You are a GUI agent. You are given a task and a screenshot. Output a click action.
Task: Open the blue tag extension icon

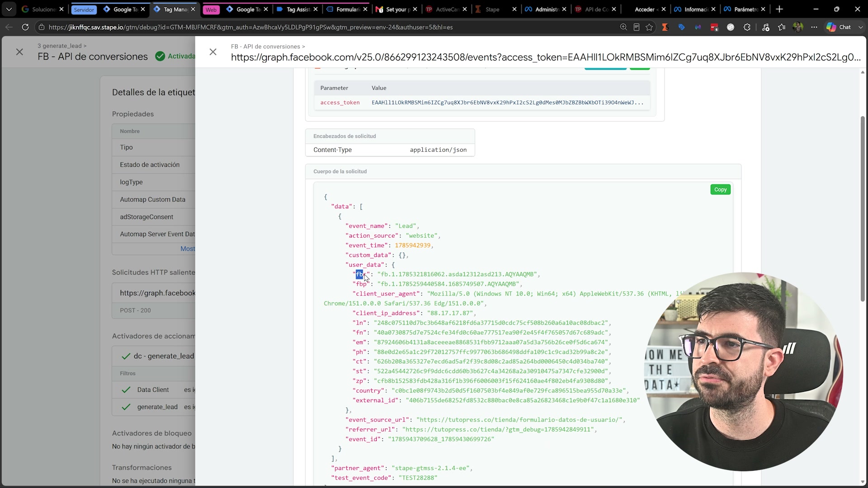click(681, 27)
